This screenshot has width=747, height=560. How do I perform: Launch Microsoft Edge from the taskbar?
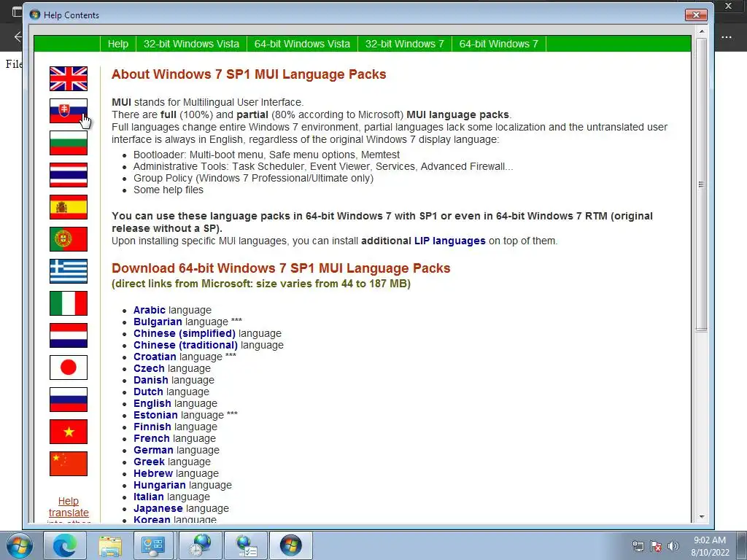pos(65,545)
